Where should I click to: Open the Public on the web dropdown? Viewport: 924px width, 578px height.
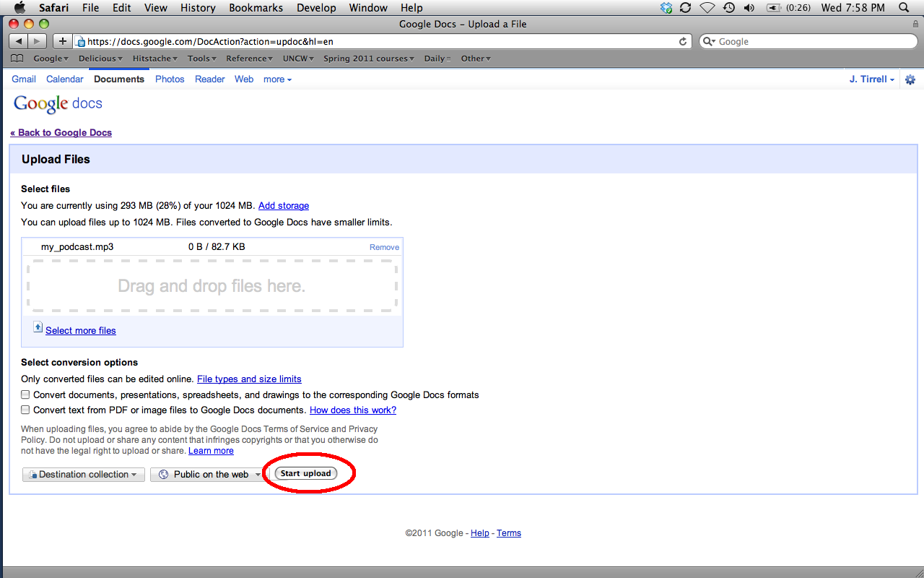(209, 475)
